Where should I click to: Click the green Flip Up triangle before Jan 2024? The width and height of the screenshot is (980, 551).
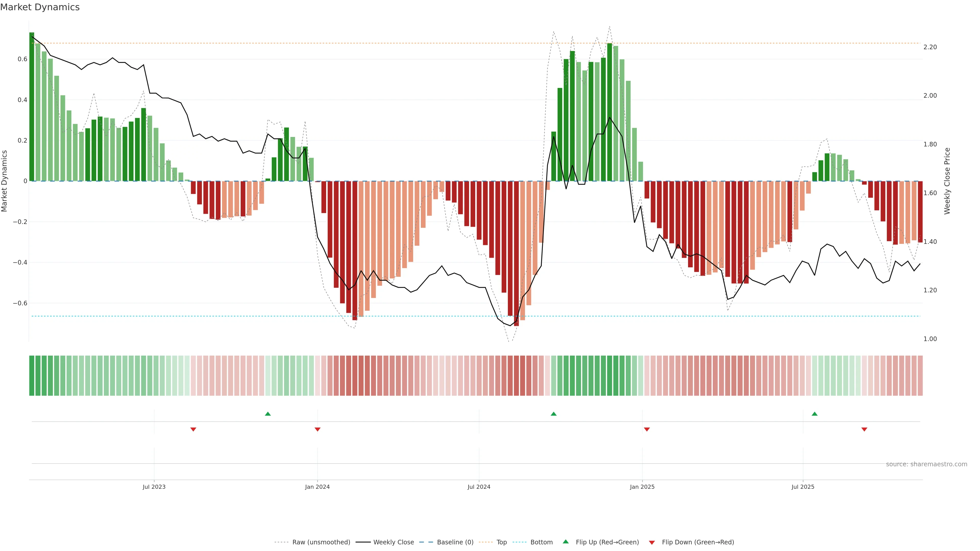pos(268,414)
